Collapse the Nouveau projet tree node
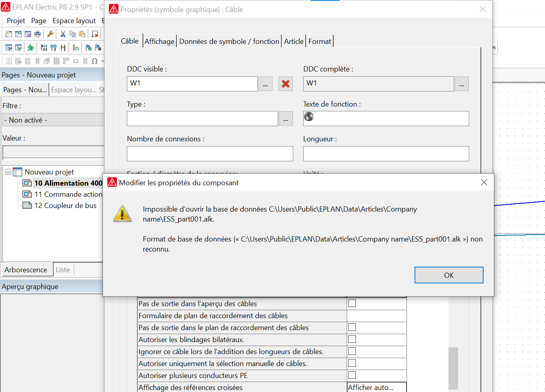 8,172
